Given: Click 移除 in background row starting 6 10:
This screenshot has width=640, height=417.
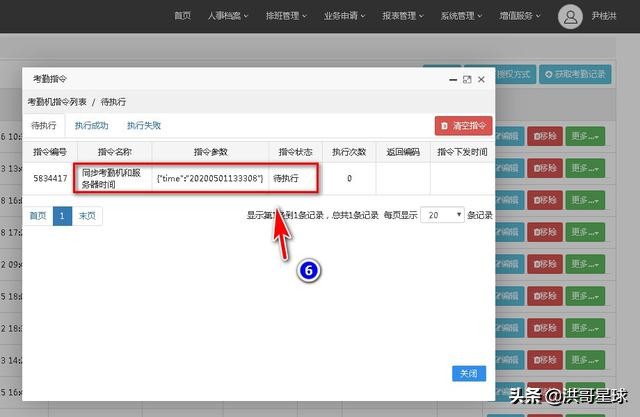Looking at the screenshot, I should [545, 136].
